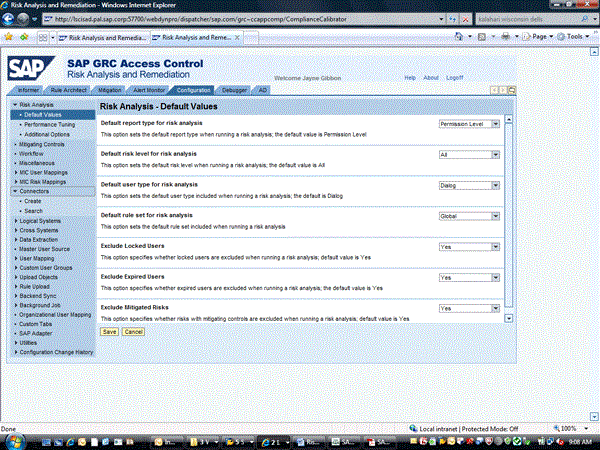Expand the Default user type dropdown
Viewport: 600px width, 450px height.
[x=495, y=185]
